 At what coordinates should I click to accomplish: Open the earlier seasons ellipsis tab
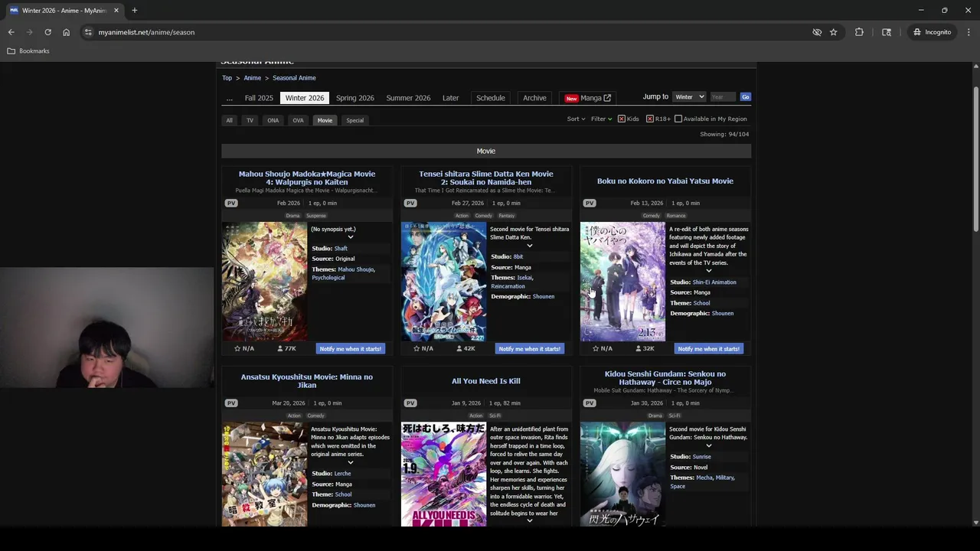tap(229, 98)
